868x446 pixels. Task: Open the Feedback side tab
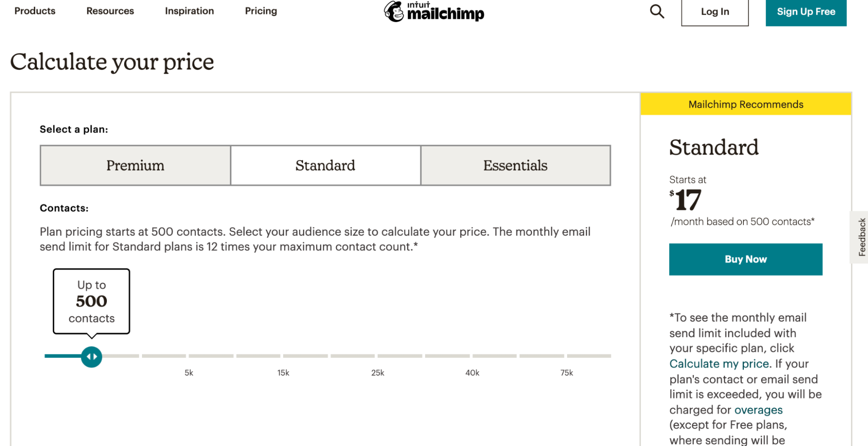click(x=861, y=237)
